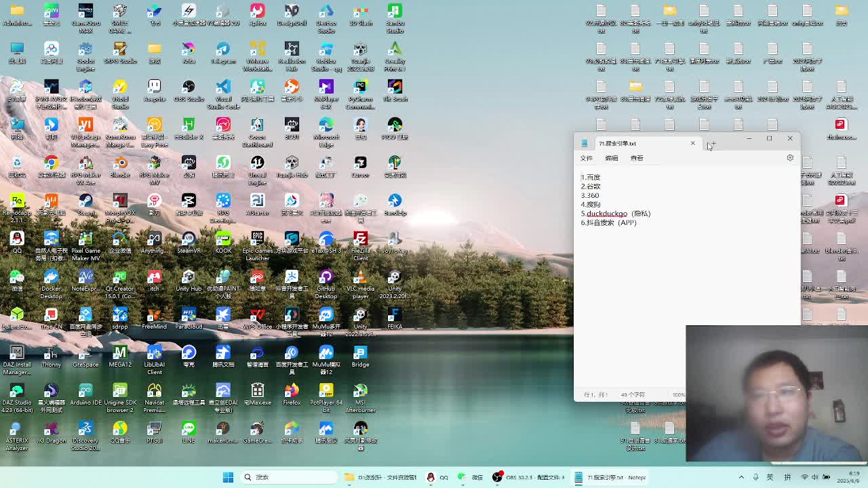
Task: Open Notepad settings gear icon
Action: point(790,158)
